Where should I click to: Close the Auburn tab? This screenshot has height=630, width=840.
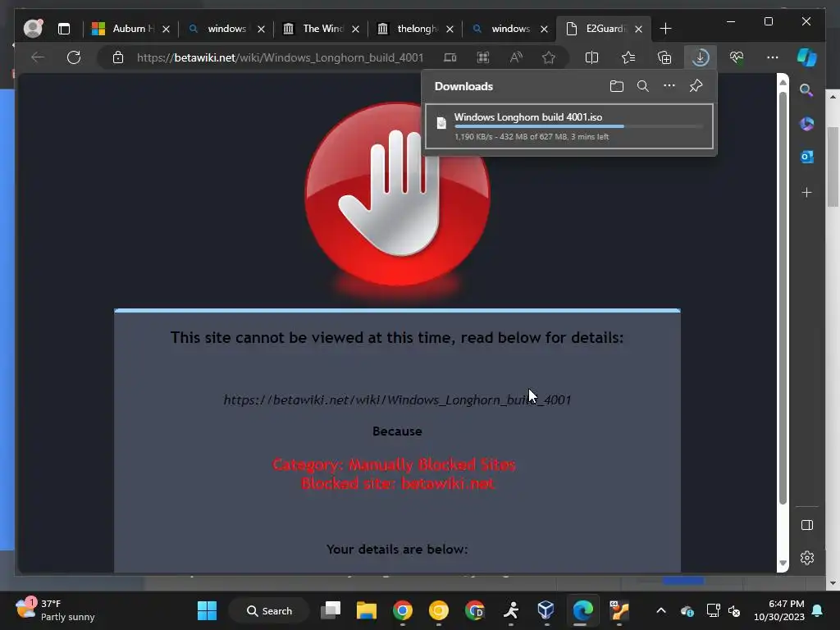click(166, 29)
